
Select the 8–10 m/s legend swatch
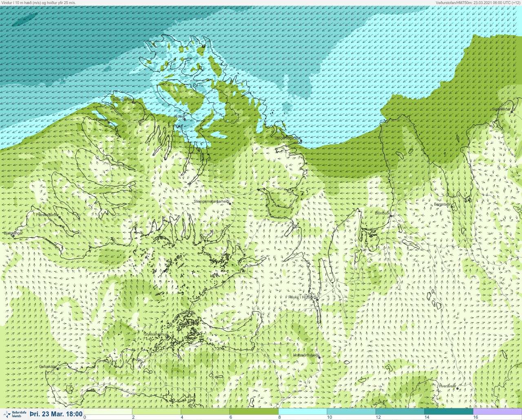pyautogui.click(x=303, y=411)
